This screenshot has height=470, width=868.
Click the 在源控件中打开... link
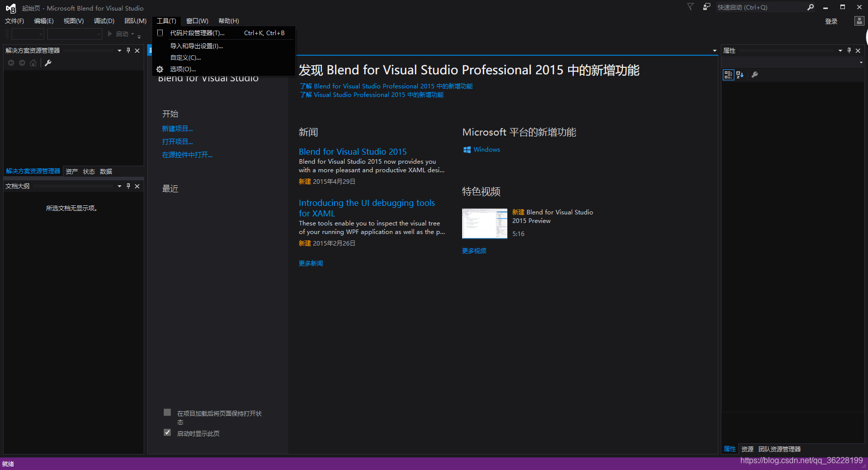pyautogui.click(x=187, y=155)
